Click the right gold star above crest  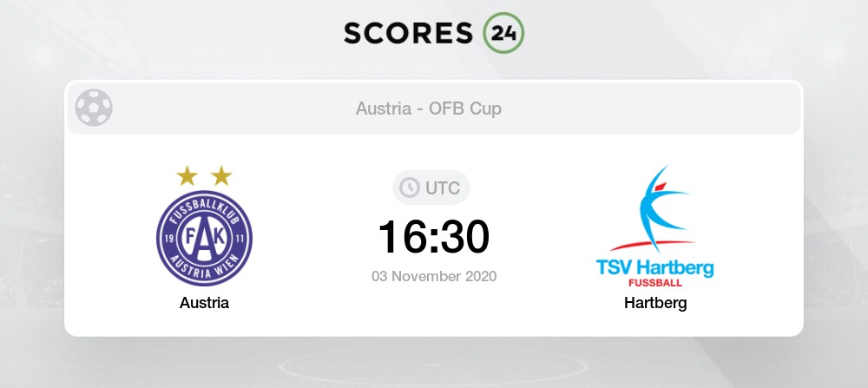(221, 176)
